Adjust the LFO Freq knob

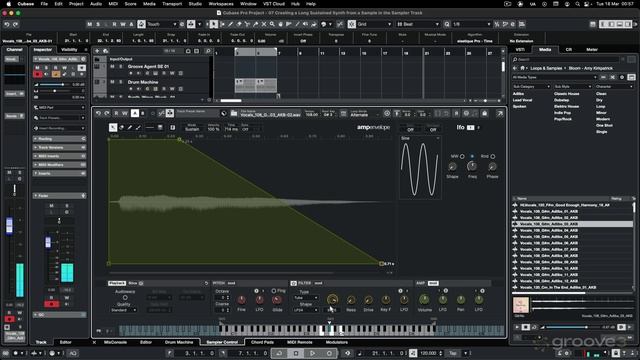472,166
